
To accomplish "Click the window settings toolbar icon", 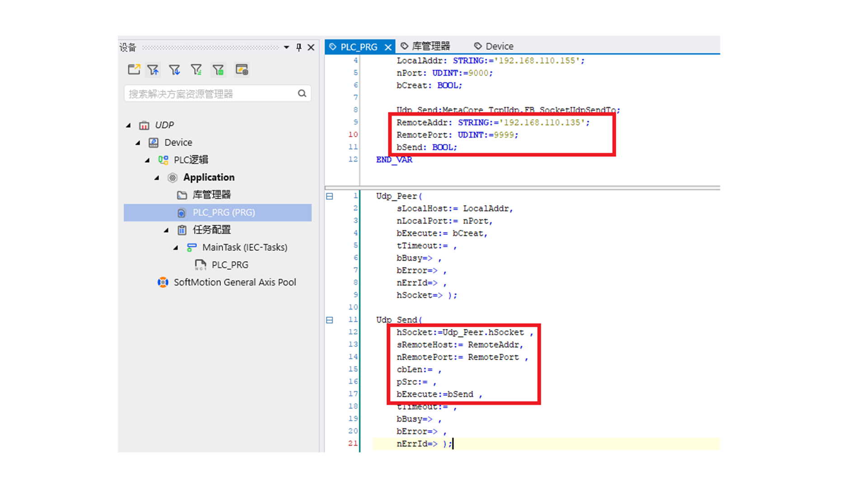I will [x=242, y=70].
